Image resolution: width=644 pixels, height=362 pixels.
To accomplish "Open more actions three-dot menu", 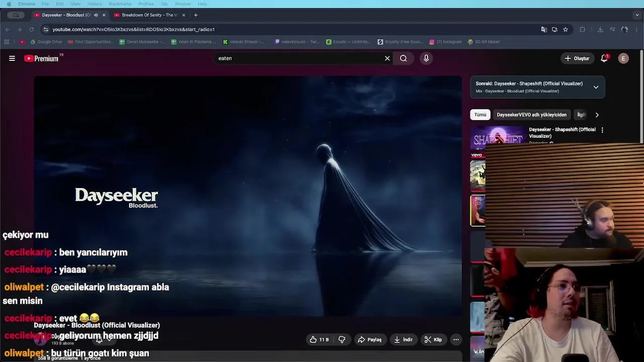I will coord(456,339).
